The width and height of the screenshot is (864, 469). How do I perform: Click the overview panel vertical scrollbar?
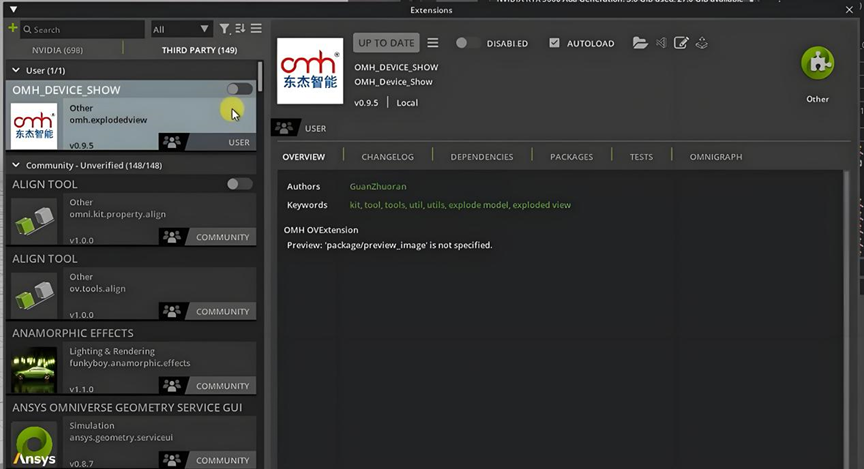tap(846, 320)
